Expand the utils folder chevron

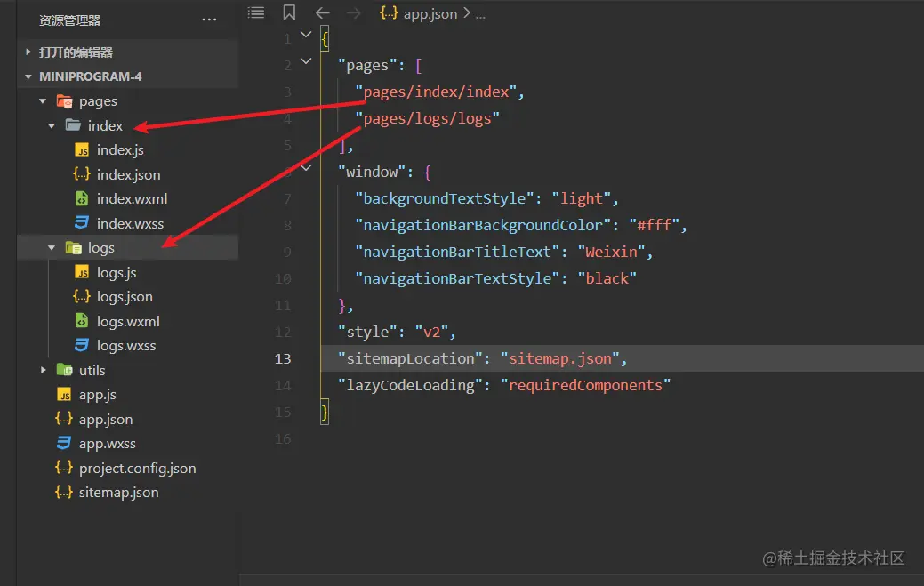point(43,370)
